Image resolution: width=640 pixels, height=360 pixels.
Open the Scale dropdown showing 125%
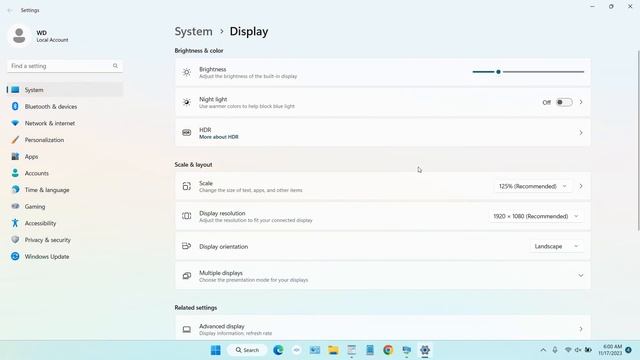click(x=533, y=186)
